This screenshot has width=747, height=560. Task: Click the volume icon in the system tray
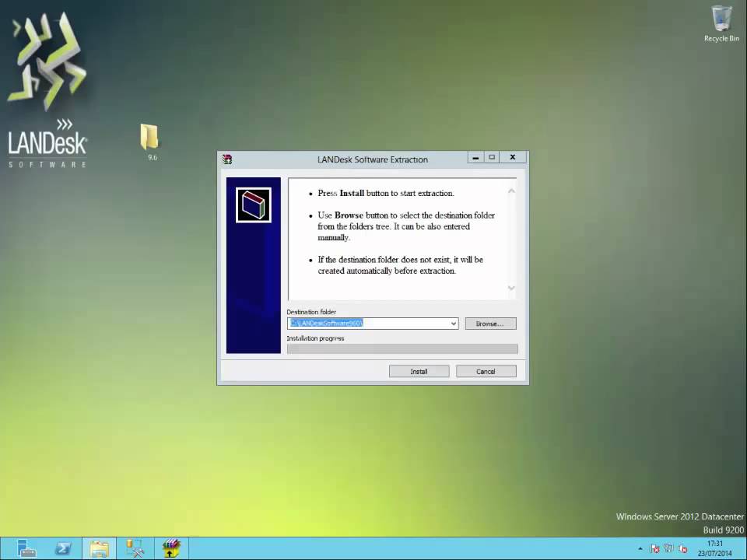coord(684,548)
